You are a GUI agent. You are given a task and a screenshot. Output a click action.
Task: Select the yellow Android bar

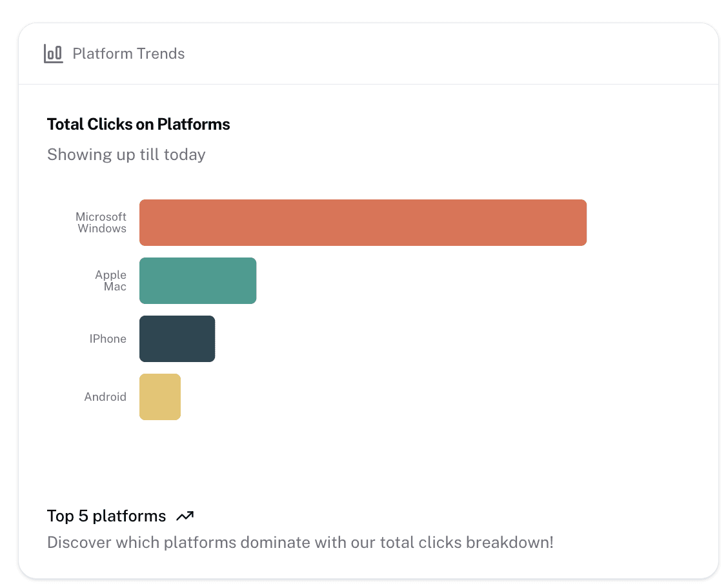[x=160, y=396]
